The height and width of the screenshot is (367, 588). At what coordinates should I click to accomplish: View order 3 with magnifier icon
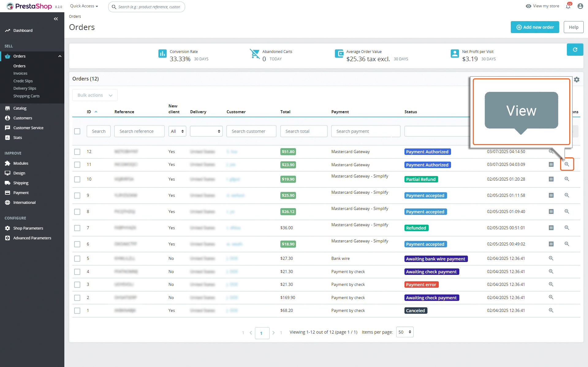point(551,284)
